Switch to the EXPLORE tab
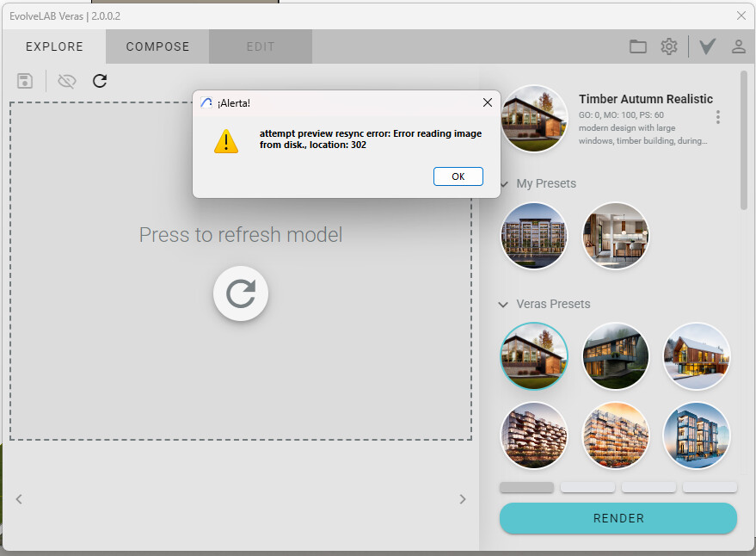This screenshot has height=556, width=756. [x=54, y=46]
